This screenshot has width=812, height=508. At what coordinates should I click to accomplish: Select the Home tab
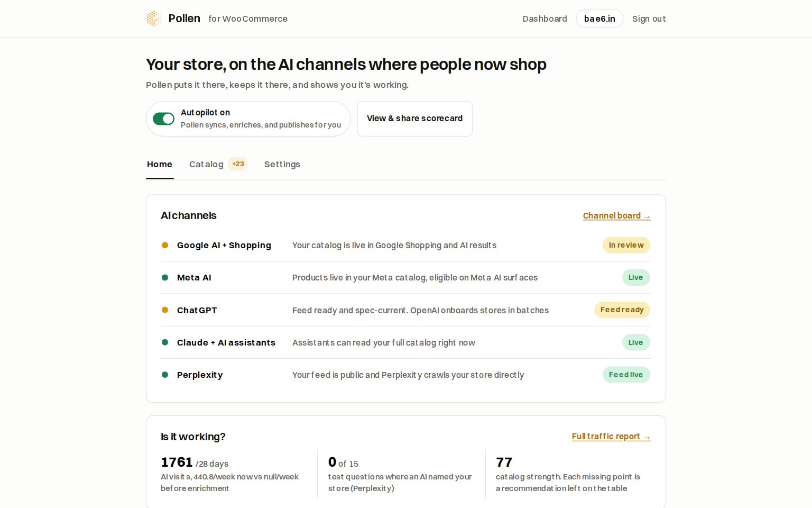tap(160, 164)
